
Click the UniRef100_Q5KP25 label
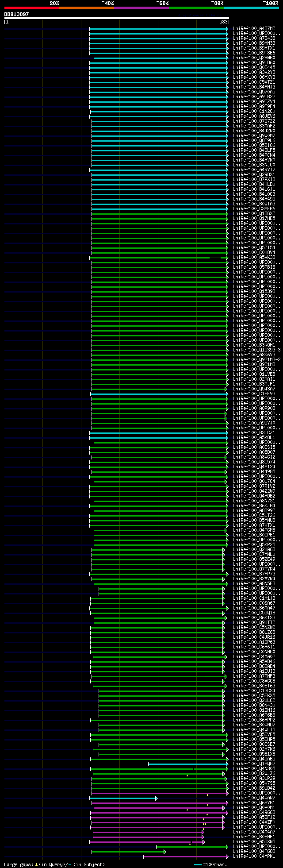click(x=254, y=545)
